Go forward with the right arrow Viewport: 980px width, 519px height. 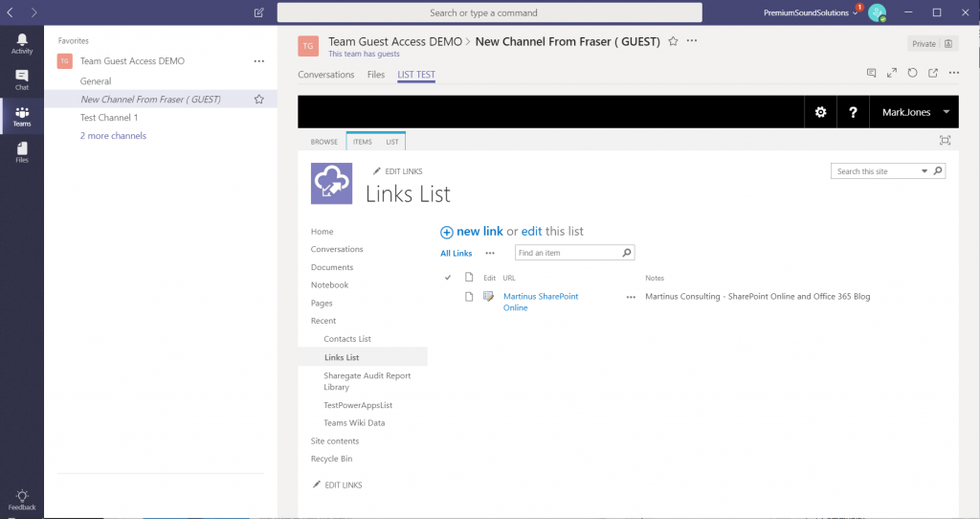pos(33,12)
